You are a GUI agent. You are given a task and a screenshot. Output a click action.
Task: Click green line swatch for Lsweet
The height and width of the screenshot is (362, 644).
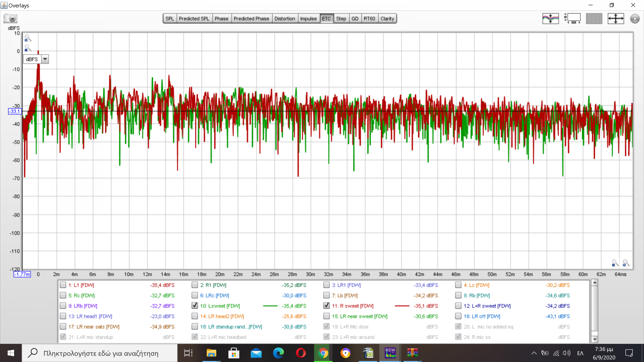270,306
